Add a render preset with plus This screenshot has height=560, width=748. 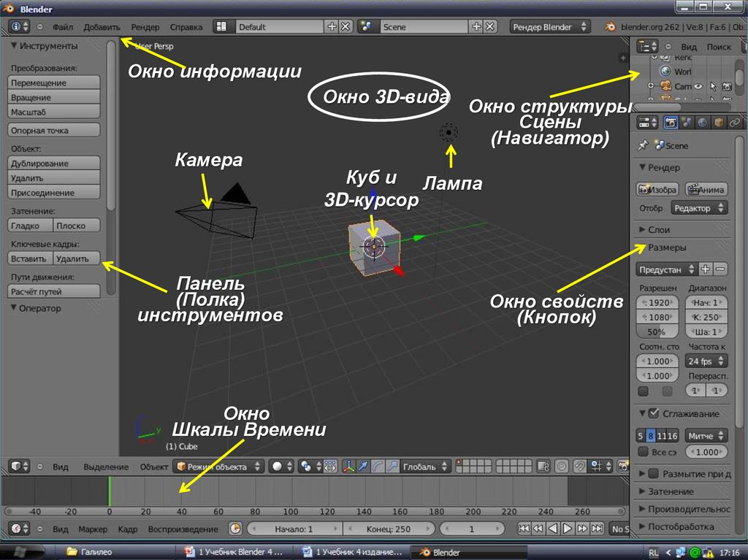[706, 269]
